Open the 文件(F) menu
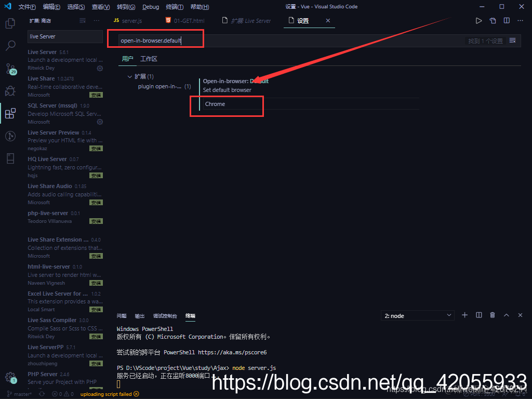This screenshot has height=399, width=532. (27, 7)
